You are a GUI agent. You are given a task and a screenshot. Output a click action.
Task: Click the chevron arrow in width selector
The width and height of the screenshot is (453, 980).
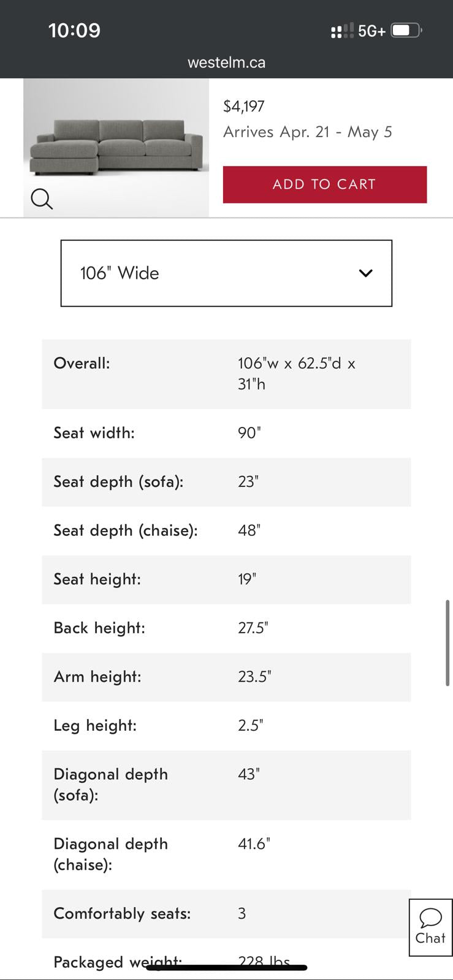[x=365, y=273]
